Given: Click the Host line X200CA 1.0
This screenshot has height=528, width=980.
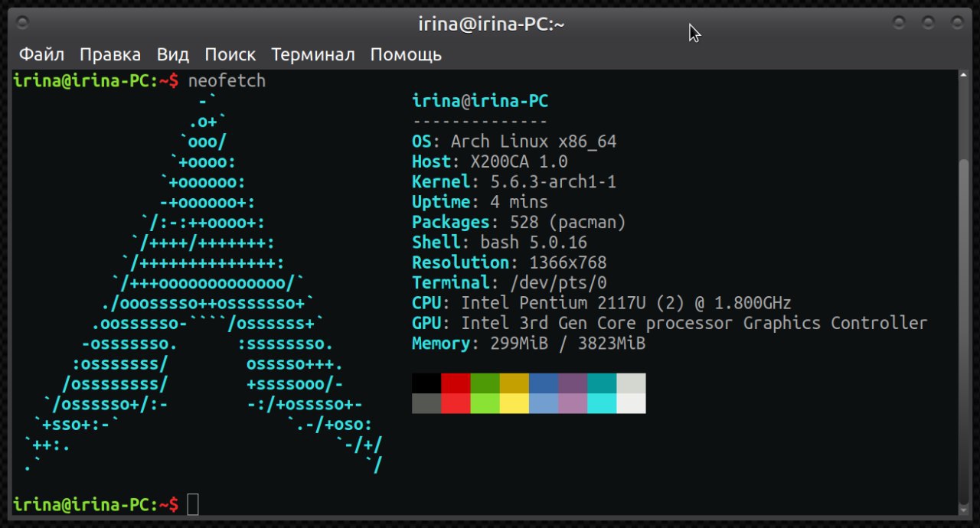Looking at the screenshot, I should tap(490, 161).
